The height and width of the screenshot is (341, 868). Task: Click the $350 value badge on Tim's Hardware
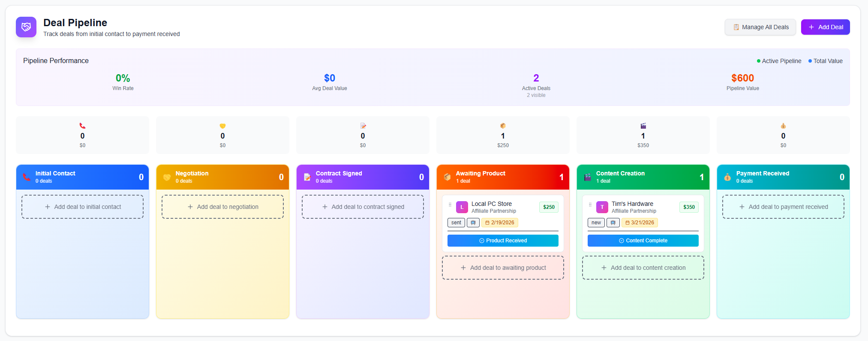coord(689,207)
